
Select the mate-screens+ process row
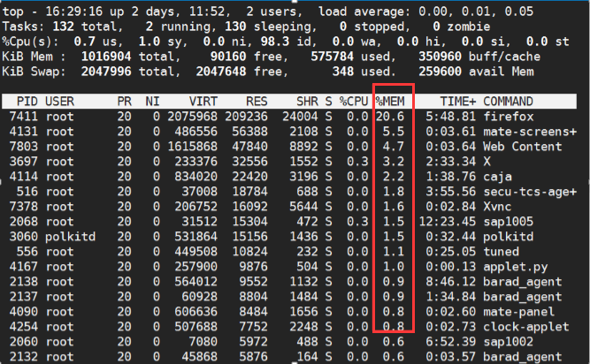coord(289,132)
